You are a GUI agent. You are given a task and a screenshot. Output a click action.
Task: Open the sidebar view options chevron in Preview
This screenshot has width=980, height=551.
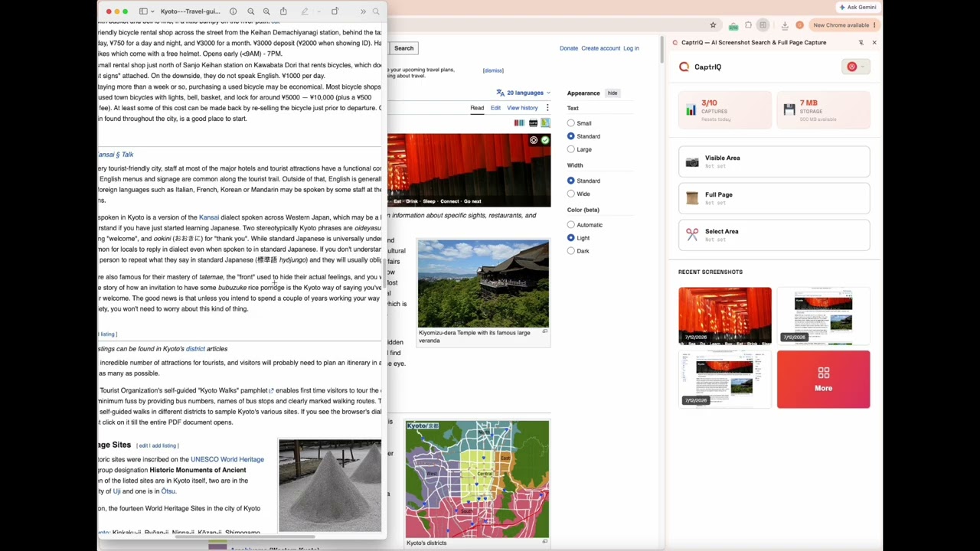(x=152, y=11)
